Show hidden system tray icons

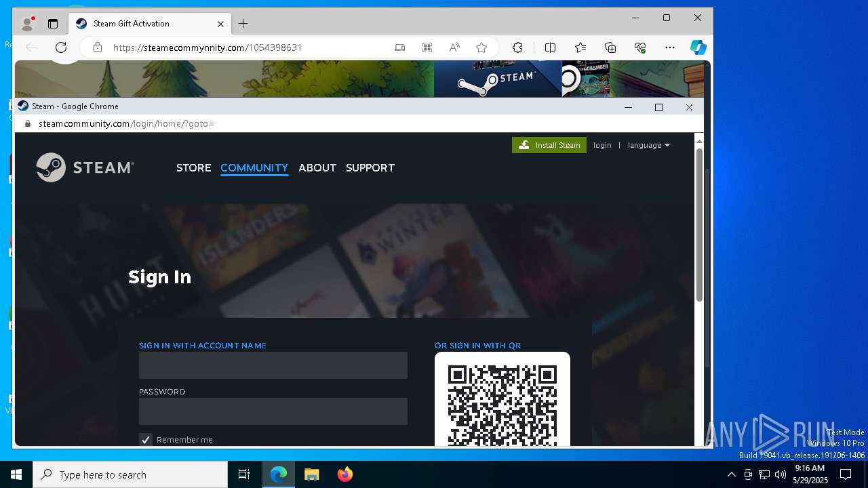731,474
